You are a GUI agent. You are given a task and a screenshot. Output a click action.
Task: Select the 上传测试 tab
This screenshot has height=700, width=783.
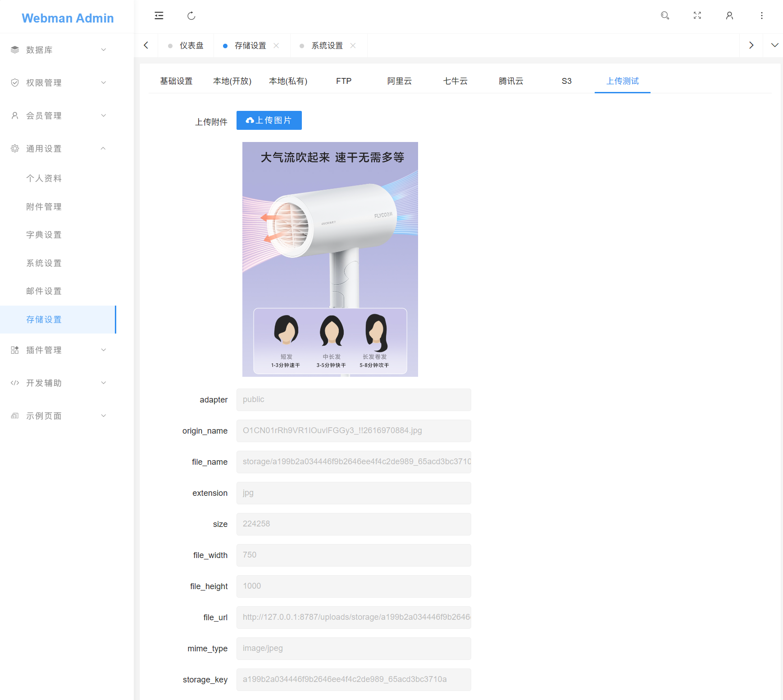click(x=623, y=81)
